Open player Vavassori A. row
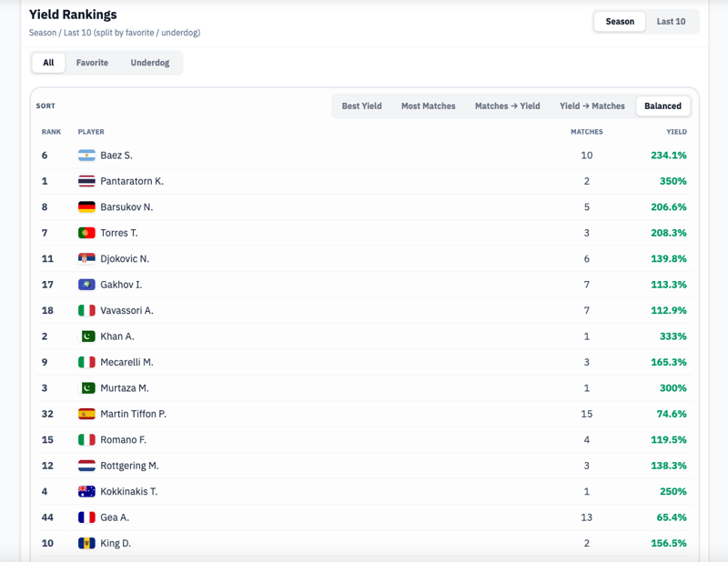 (126, 311)
